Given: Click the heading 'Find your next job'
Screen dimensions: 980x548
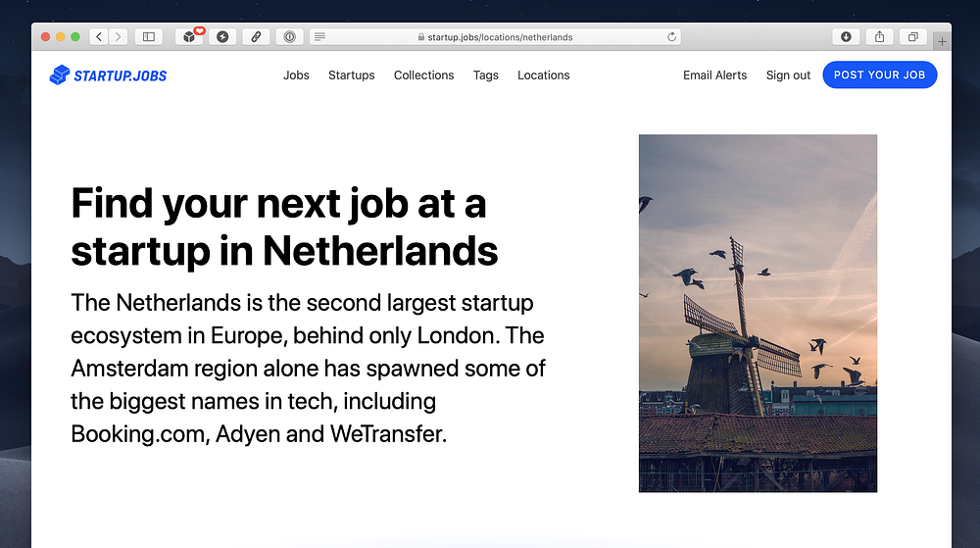Looking at the screenshot, I should pos(284,226).
